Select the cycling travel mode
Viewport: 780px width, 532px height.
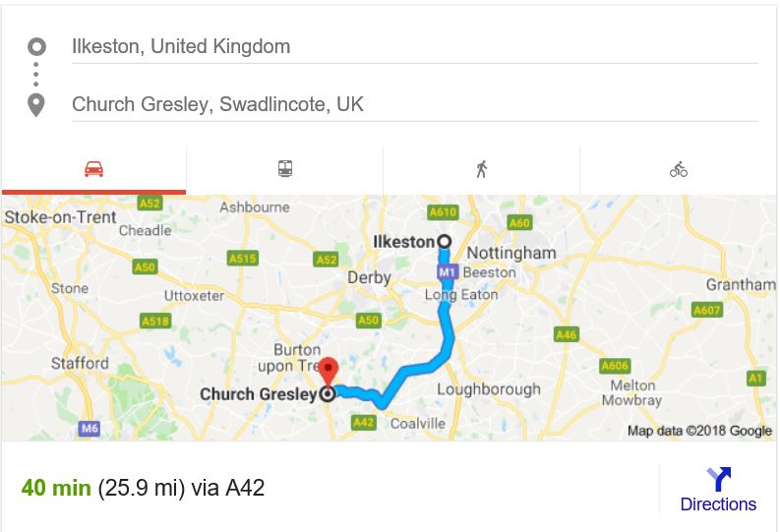679,169
